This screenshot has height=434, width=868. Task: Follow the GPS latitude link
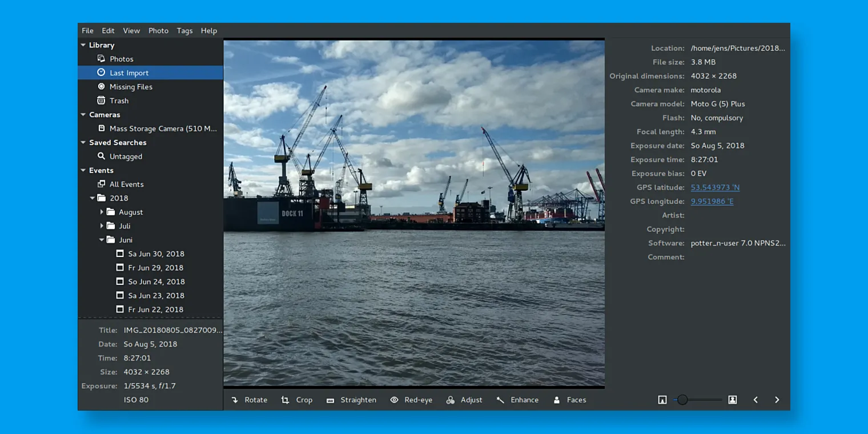point(715,187)
